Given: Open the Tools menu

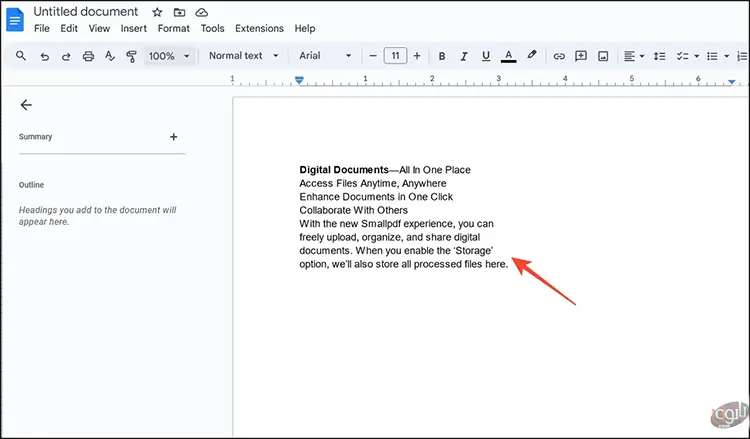Looking at the screenshot, I should pos(212,28).
